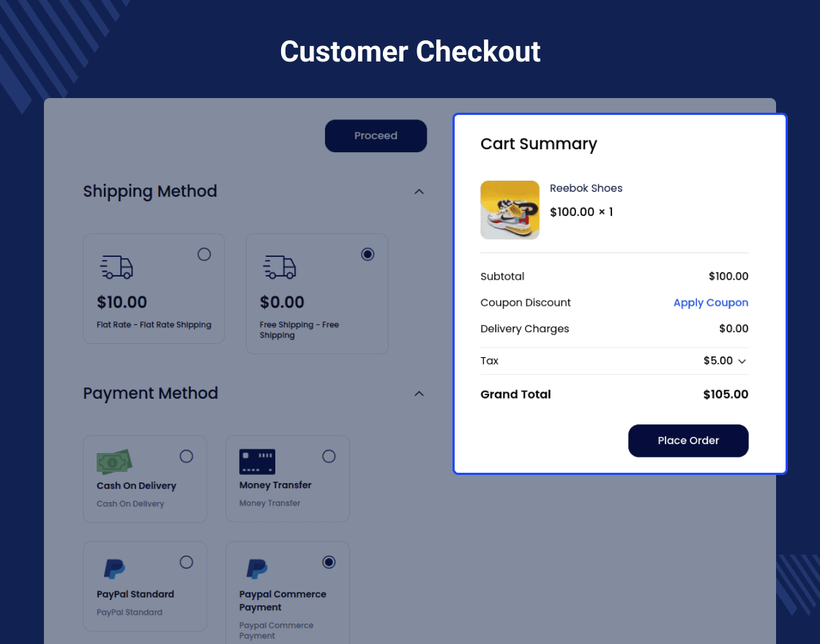The width and height of the screenshot is (820, 644).
Task: Select the Paypal Commerce Payment radio button
Action: (329, 562)
